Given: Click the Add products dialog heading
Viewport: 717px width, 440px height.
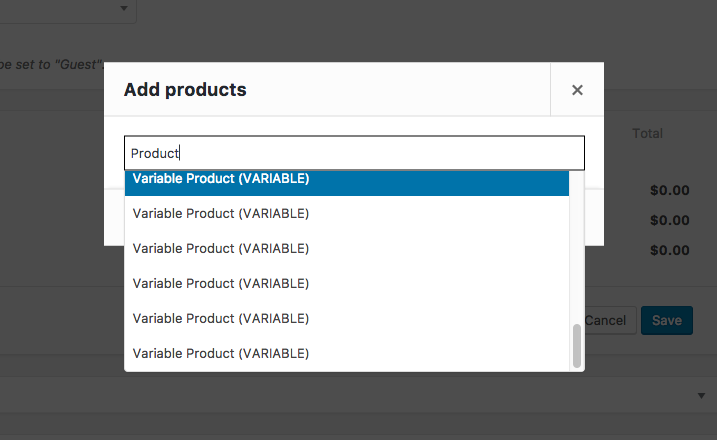Looking at the screenshot, I should [185, 90].
